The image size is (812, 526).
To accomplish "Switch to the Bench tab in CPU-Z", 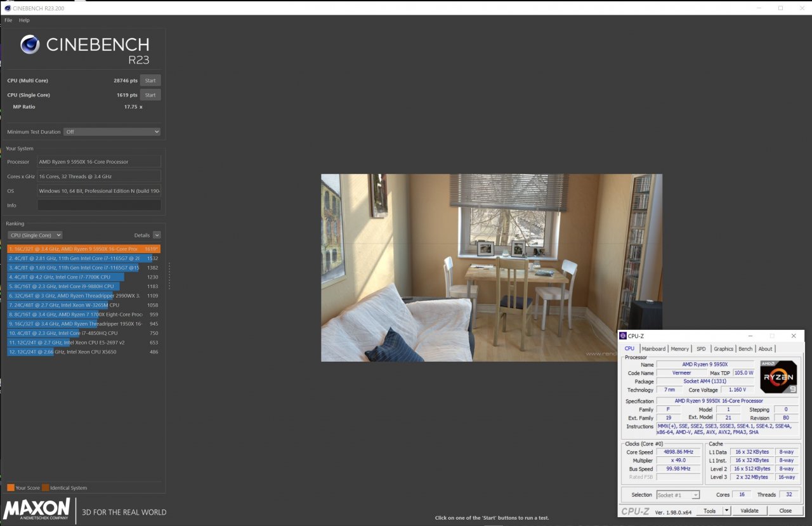I will [x=745, y=349].
